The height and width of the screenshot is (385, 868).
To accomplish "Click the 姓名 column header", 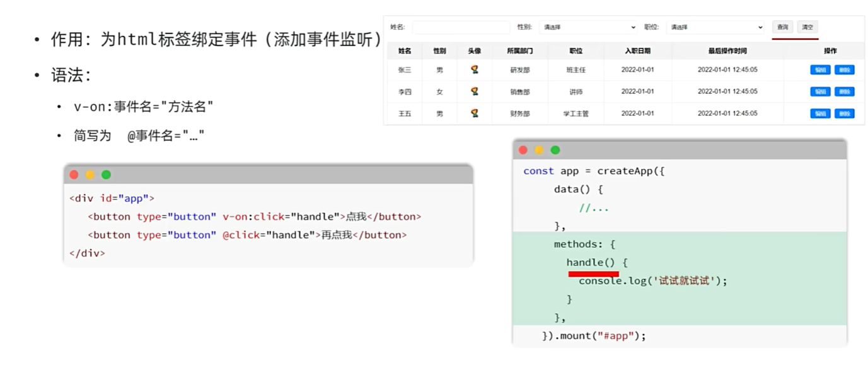I will pyautogui.click(x=405, y=51).
